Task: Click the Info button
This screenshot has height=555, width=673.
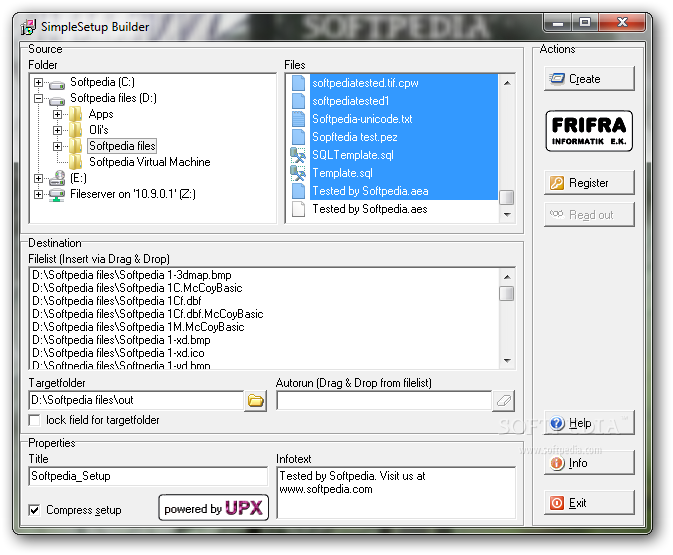Action: point(589,463)
